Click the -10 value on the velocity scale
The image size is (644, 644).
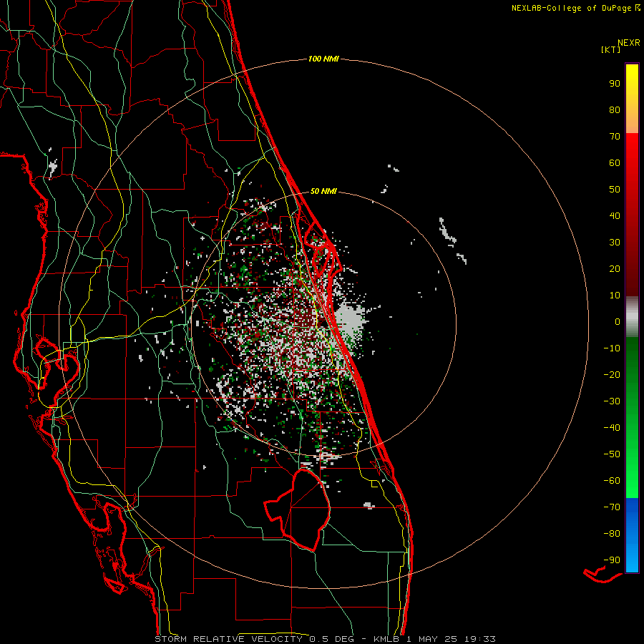tap(612, 348)
